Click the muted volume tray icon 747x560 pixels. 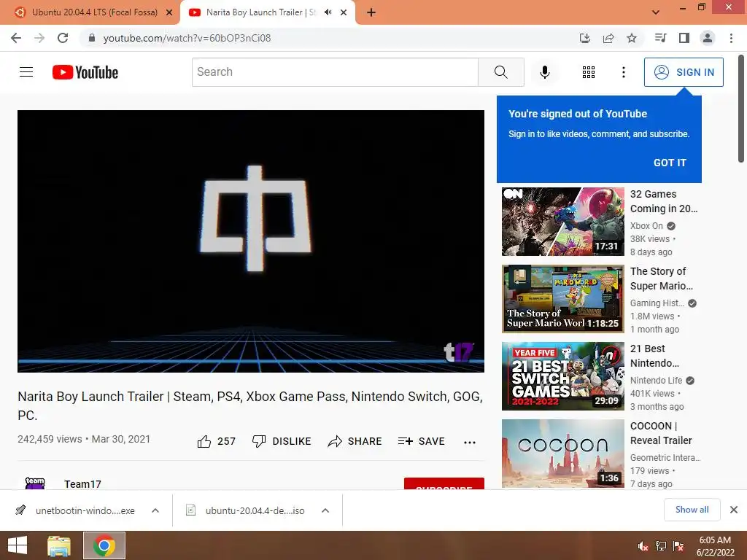[643, 546]
